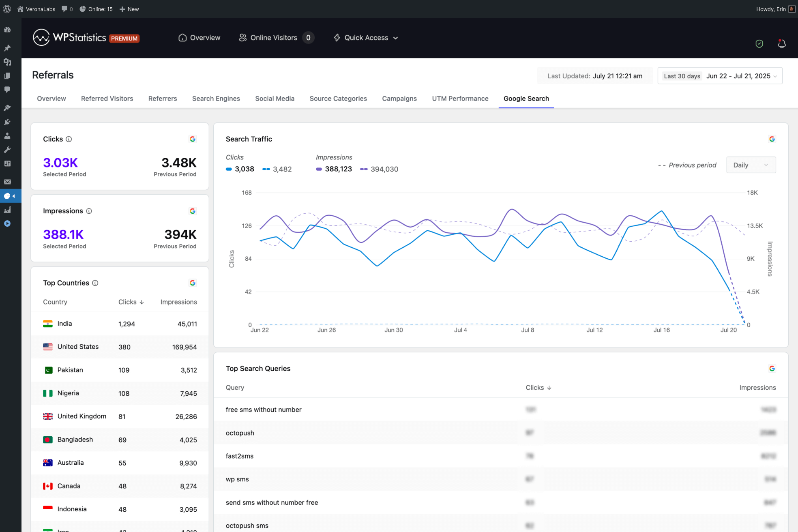798x532 pixels.
Task: Toggle the previous Clicks 3,482 legend
Action: 277,169
